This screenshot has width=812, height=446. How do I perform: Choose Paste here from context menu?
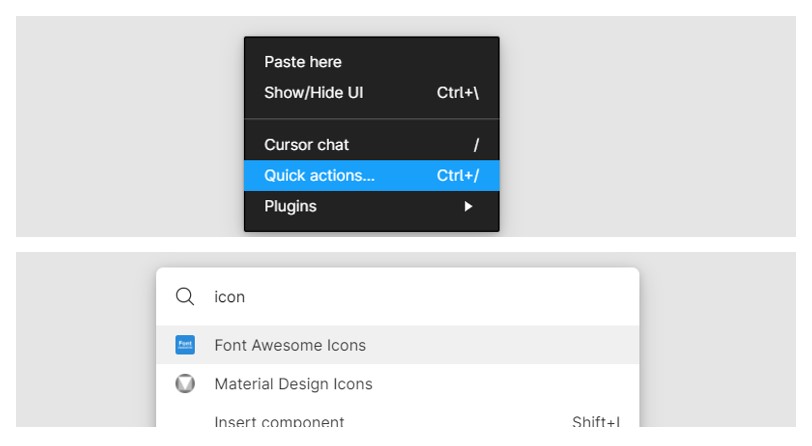pyautogui.click(x=303, y=62)
